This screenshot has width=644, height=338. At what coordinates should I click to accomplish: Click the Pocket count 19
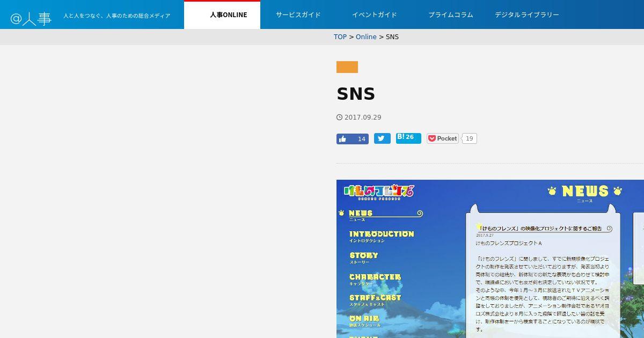pos(470,138)
